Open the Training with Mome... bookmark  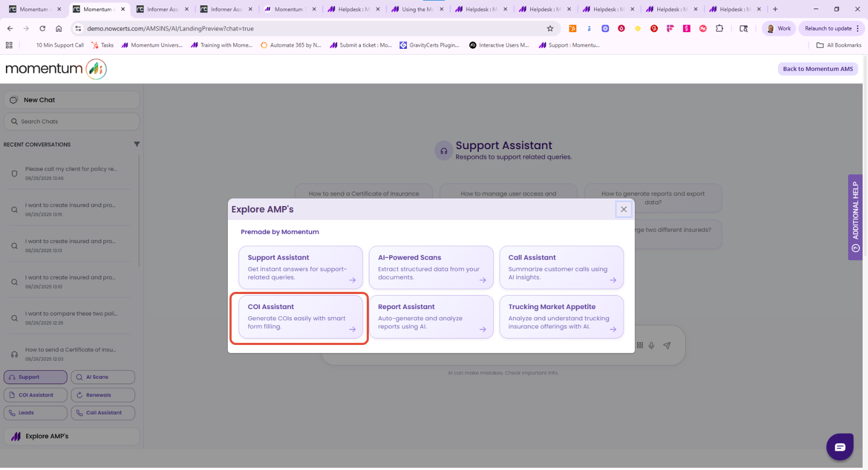pos(222,45)
